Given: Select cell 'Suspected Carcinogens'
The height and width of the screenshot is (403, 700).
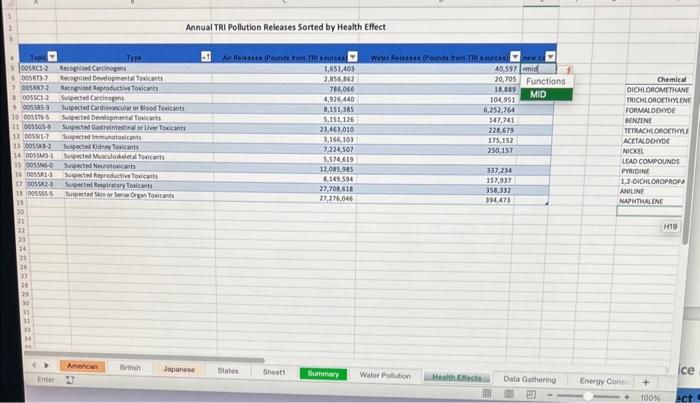Looking at the screenshot, I should [x=92, y=98].
